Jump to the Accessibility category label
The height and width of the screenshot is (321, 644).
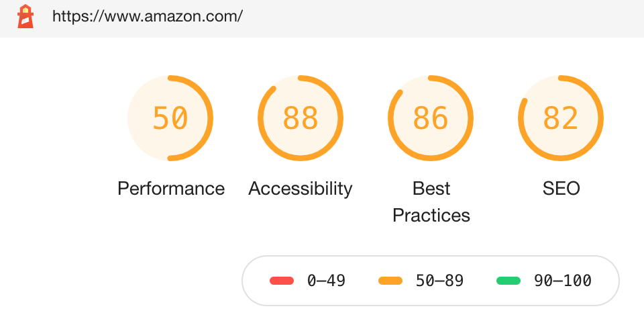point(301,189)
